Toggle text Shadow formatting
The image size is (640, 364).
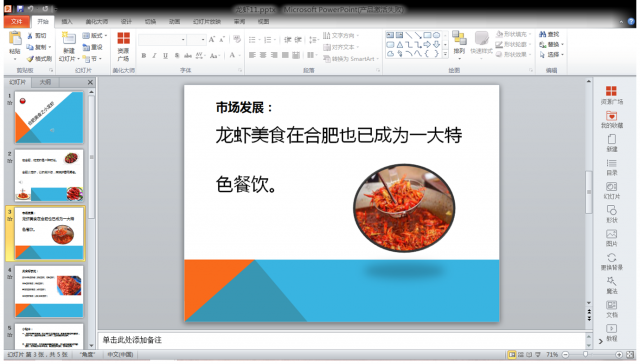tap(177, 55)
